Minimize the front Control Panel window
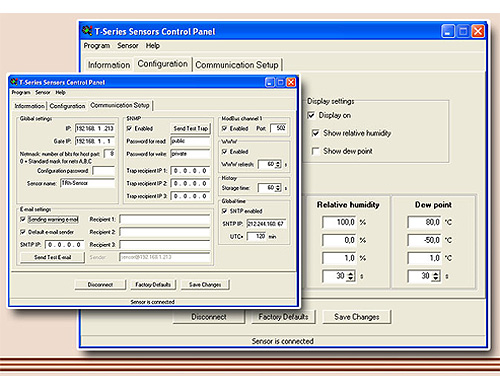Screen dimensions: 500x392 [270, 82]
